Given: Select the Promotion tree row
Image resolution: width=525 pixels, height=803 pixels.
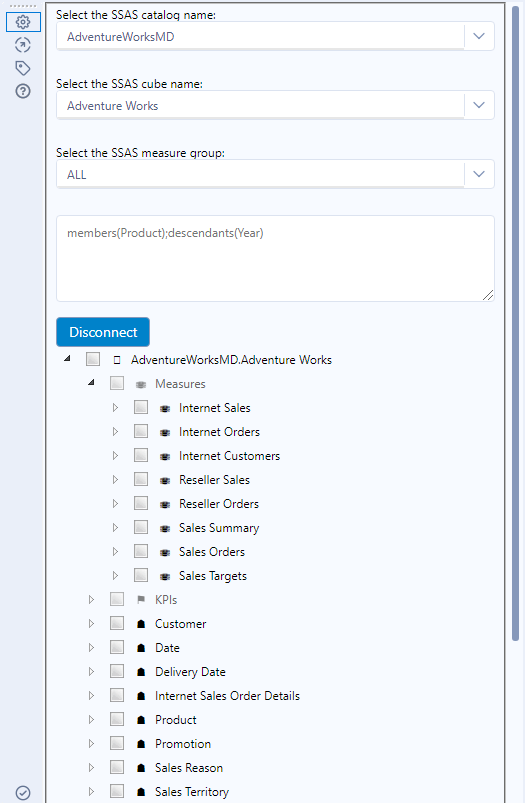Looking at the screenshot, I should (183, 744).
